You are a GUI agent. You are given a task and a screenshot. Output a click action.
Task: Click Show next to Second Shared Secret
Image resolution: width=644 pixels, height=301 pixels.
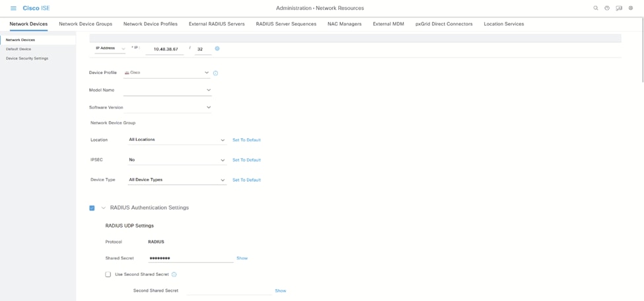[281, 290]
